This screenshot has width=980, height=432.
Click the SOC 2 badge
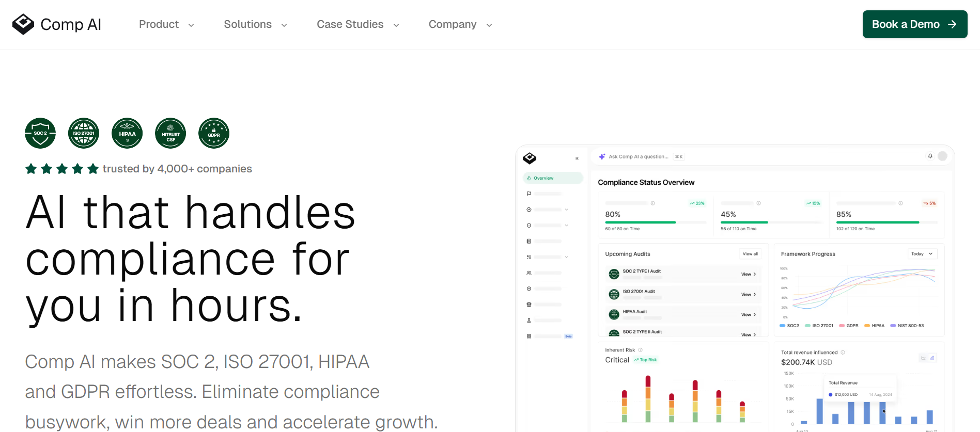(x=40, y=133)
